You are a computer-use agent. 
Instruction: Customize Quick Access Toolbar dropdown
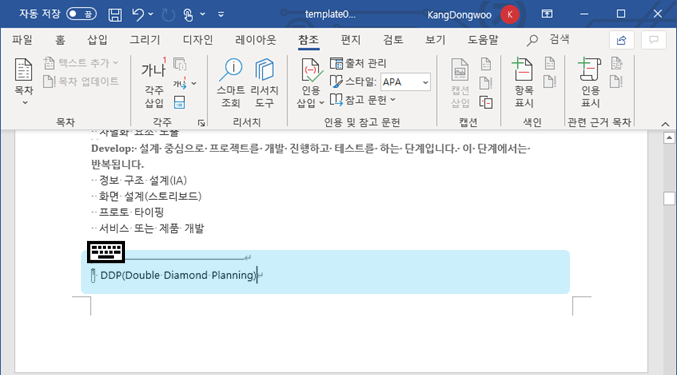click(x=221, y=15)
